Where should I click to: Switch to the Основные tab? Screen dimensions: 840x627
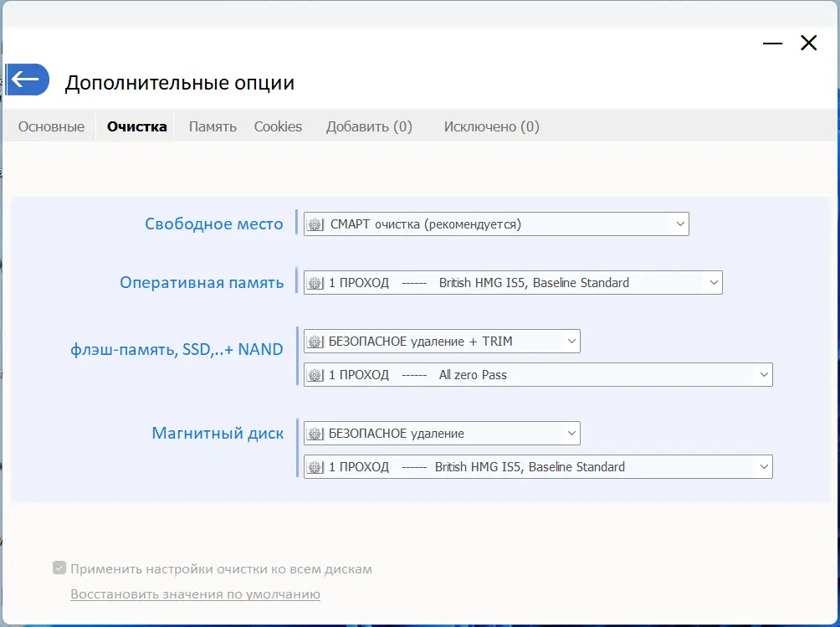point(51,126)
